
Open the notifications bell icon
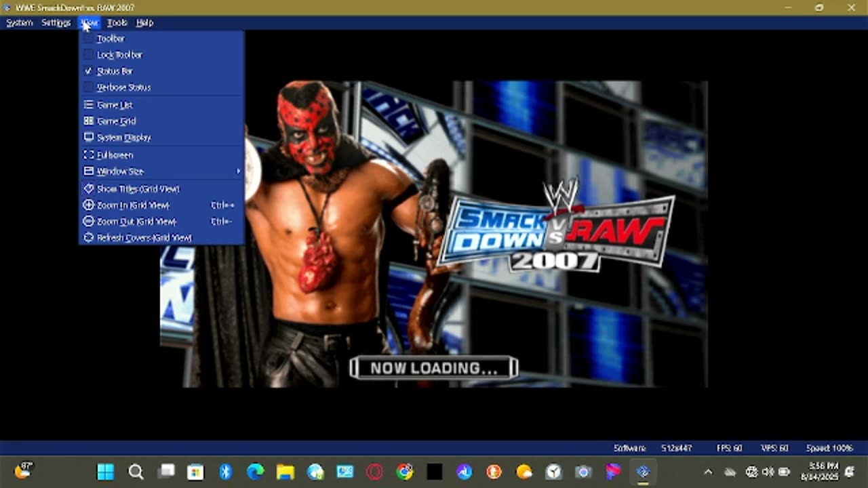850,472
